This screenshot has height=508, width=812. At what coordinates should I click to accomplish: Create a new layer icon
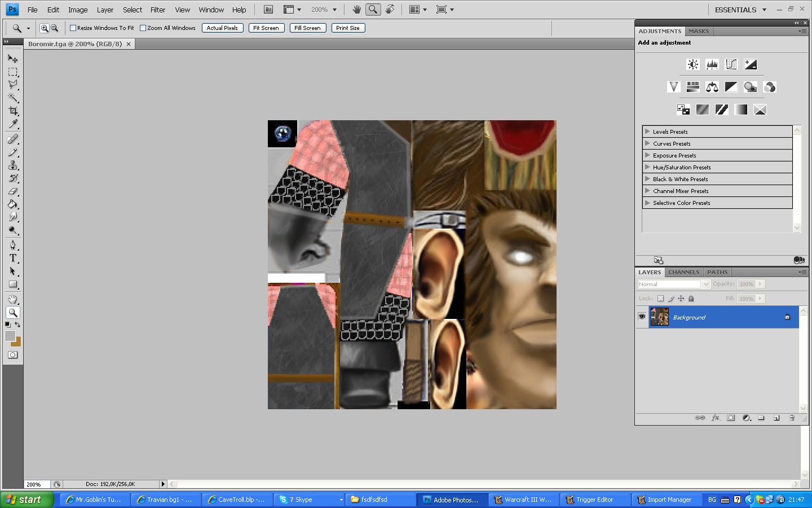tap(776, 418)
